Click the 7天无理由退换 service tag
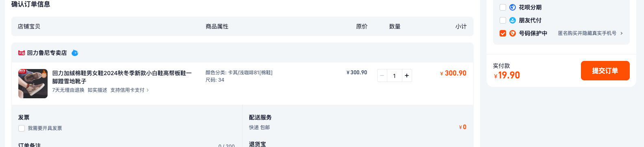 [x=68, y=90]
